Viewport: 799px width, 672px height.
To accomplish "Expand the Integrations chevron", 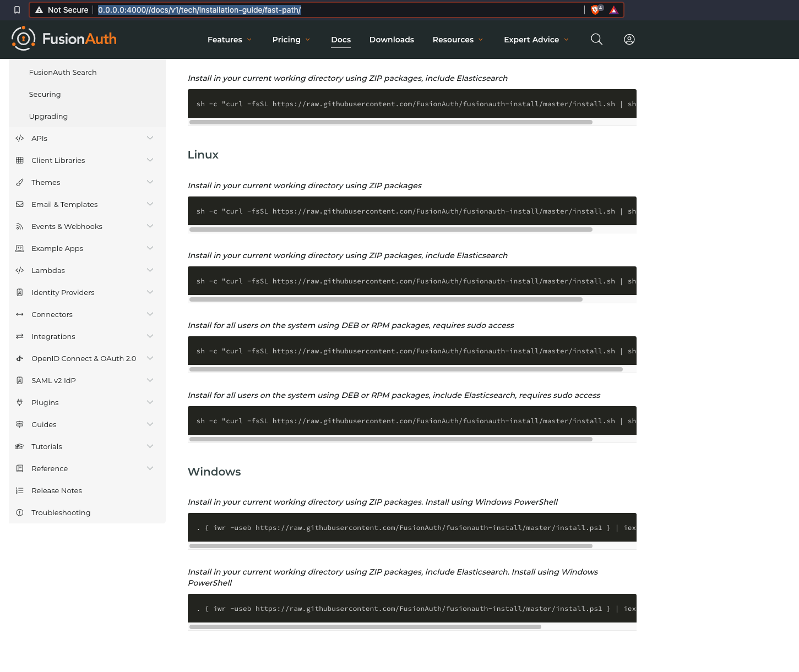I will point(150,336).
